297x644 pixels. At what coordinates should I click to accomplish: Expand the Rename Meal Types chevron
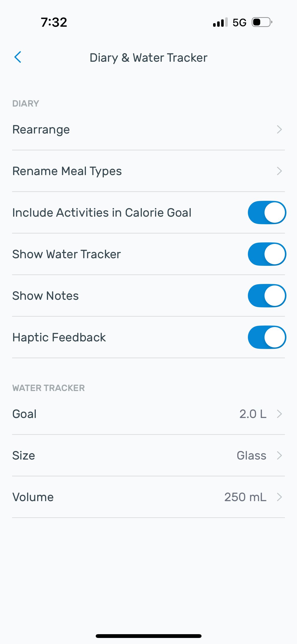point(279,171)
